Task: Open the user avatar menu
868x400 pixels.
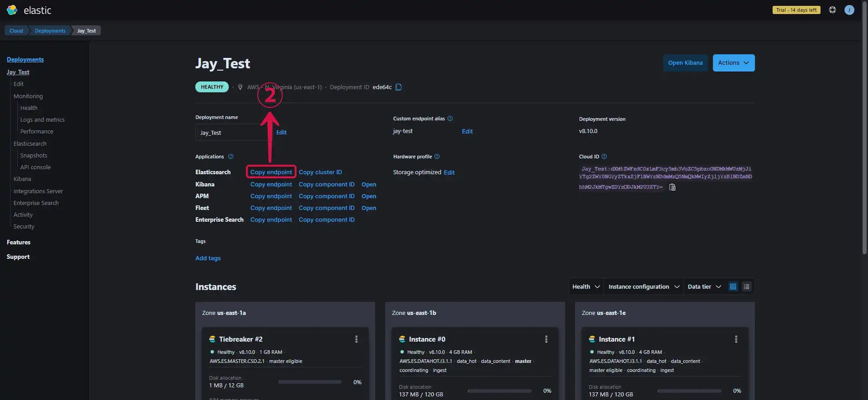Action: (849, 10)
